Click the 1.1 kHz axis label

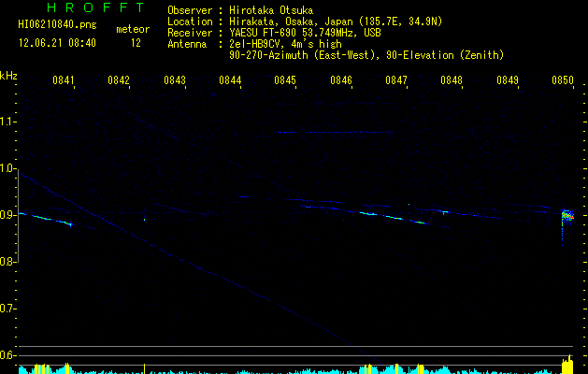7,122
